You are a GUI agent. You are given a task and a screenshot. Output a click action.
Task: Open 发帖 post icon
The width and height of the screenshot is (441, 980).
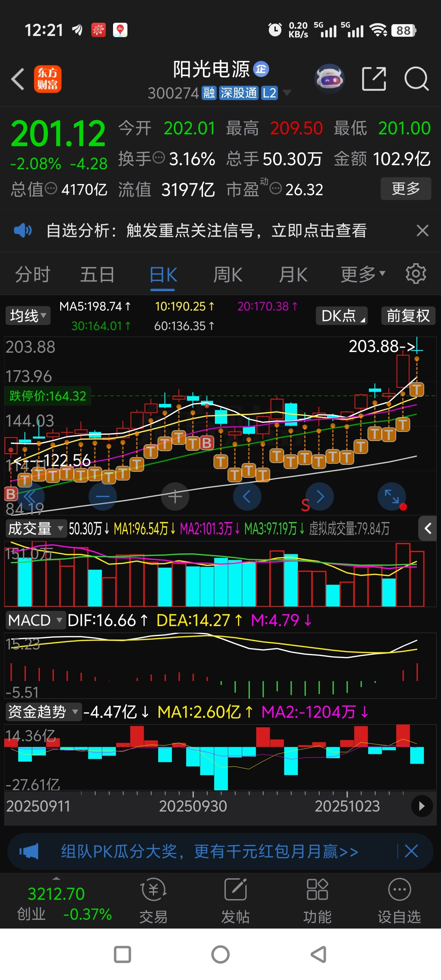[x=236, y=901]
